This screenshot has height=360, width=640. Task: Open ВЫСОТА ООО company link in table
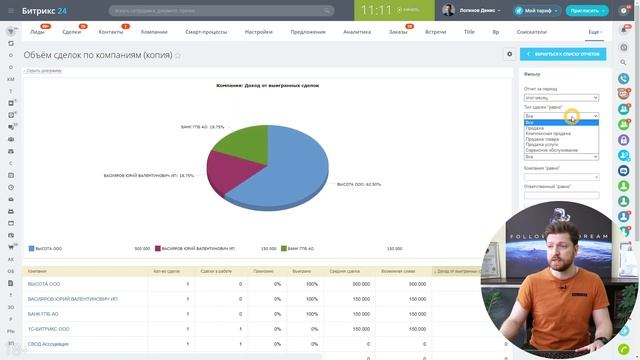point(44,284)
